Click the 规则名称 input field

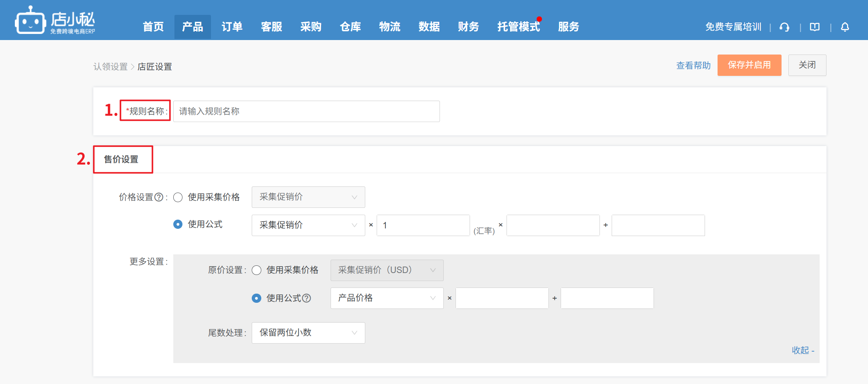pos(306,111)
